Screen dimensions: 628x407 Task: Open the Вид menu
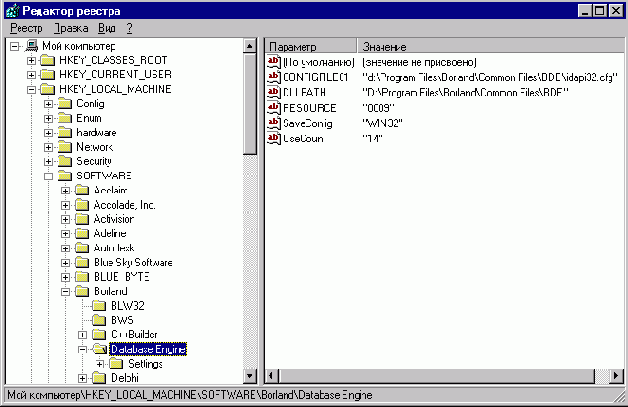(x=107, y=28)
